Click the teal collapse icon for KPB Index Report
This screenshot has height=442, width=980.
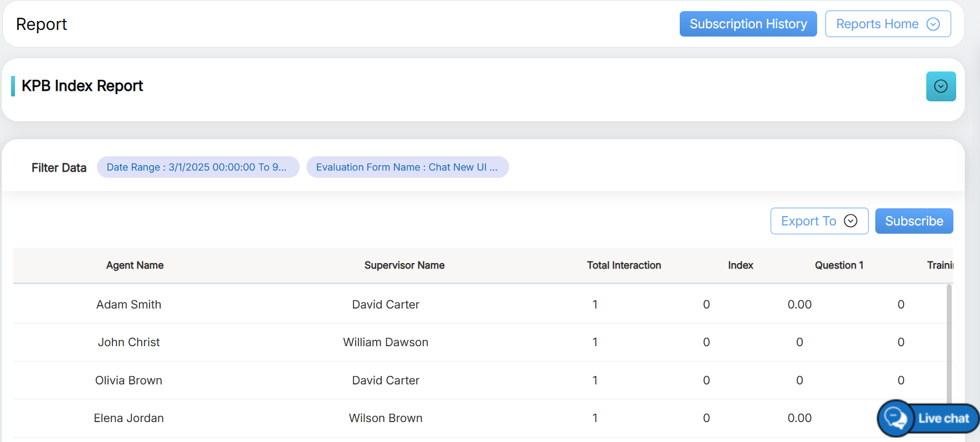pyautogui.click(x=941, y=86)
